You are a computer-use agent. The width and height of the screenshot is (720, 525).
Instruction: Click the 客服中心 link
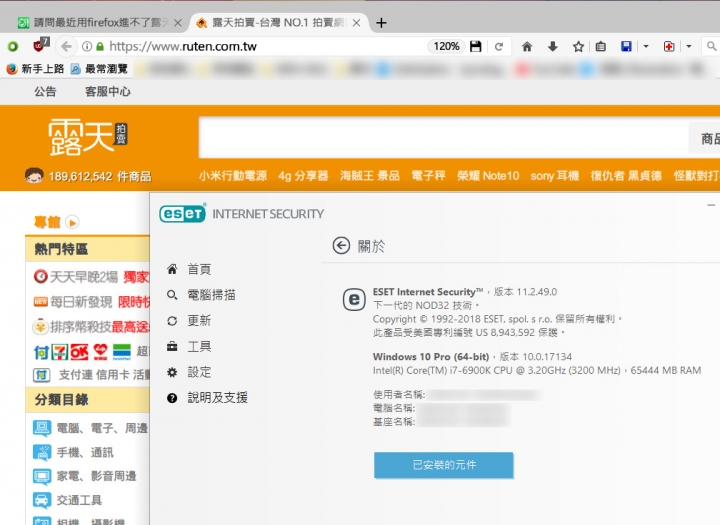tap(108, 91)
